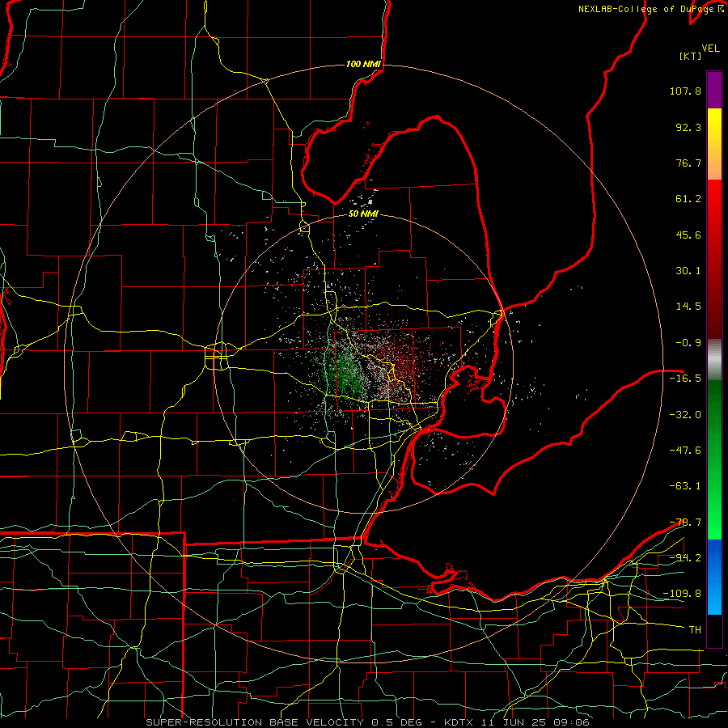Click the 92.3 velocity scale value

[x=688, y=127]
